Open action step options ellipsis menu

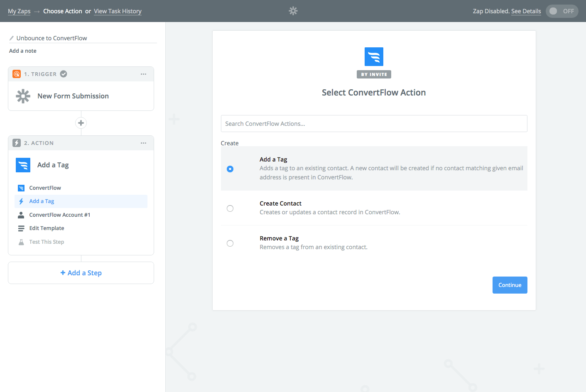coord(143,143)
